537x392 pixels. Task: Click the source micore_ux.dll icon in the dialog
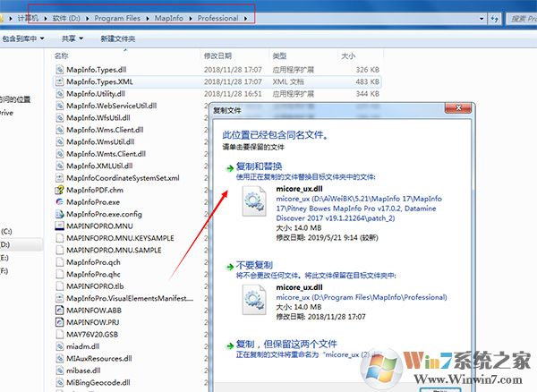pos(254,201)
